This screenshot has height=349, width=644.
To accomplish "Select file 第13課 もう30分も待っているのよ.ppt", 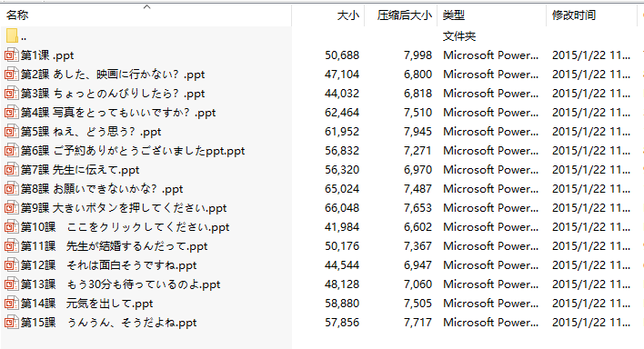I will [x=121, y=284].
